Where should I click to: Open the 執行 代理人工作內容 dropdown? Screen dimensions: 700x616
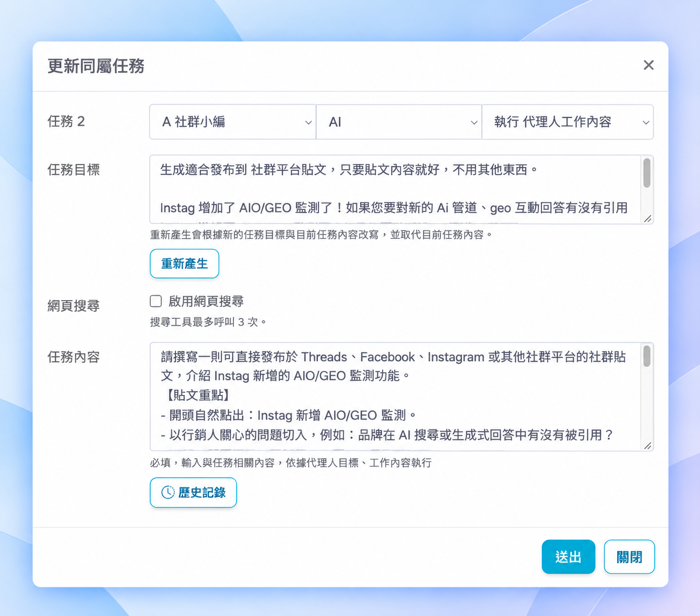(568, 122)
